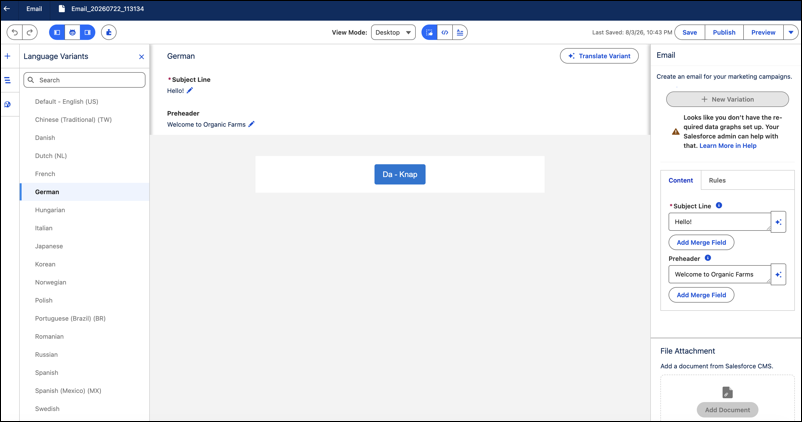The height and width of the screenshot is (422, 802).
Task: Click the Welcome to Organic Farms preheader text
Action: [206, 124]
